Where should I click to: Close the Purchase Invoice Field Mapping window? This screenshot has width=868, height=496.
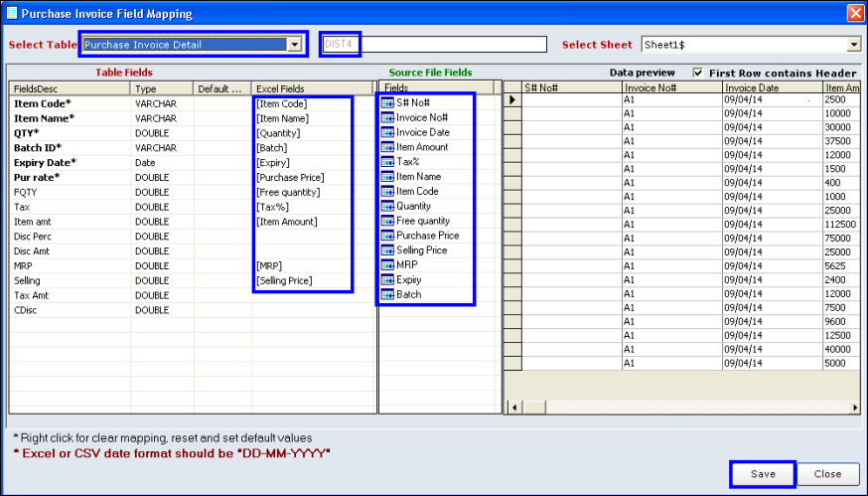[855, 13]
